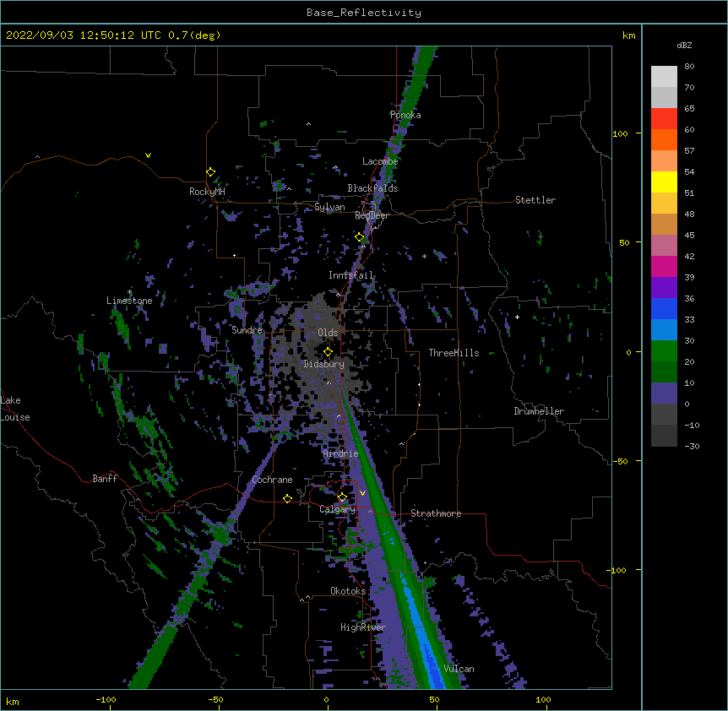Viewport: 728px width, 711px height.
Task: Click the 50 tick on the horizontal axis
Action: pos(434,699)
